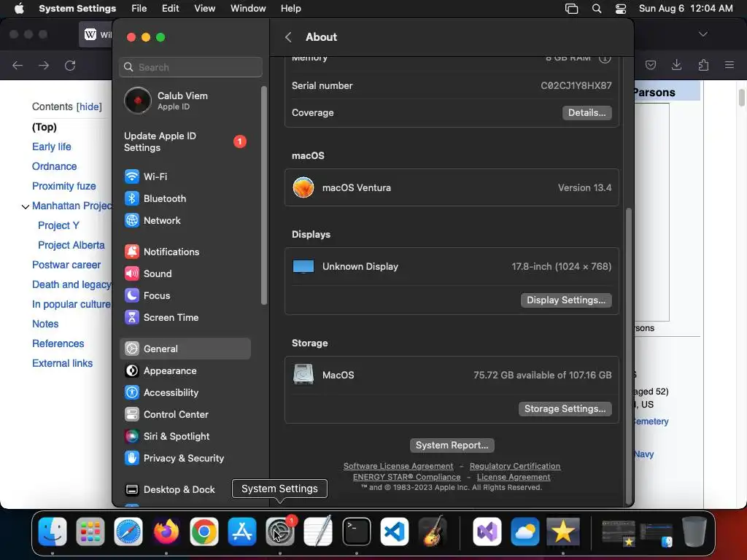Open Appearance settings
The height and width of the screenshot is (560, 747).
185,370
